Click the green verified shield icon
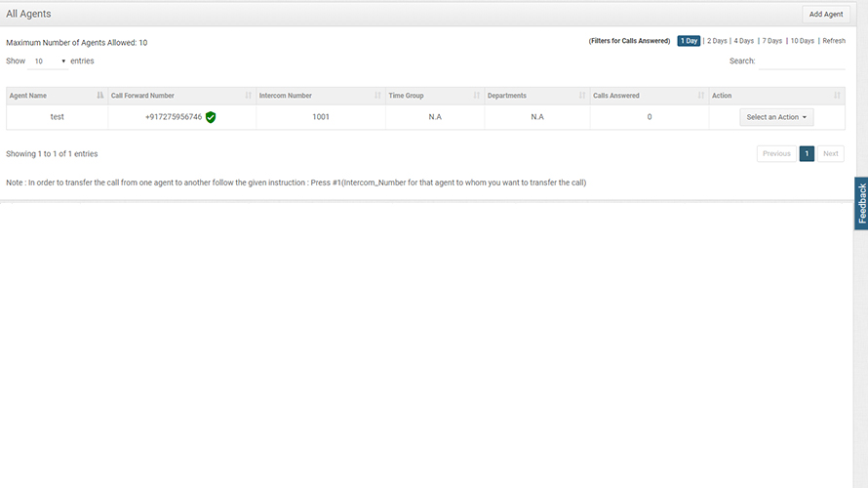Image resolution: width=868 pixels, height=488 pixels. [211, 117]
